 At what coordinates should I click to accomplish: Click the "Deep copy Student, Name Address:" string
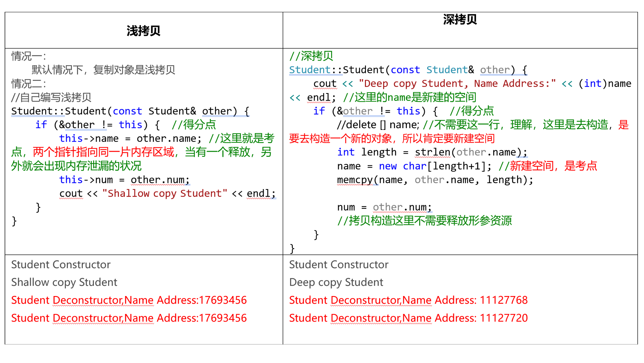click(457, 84)
